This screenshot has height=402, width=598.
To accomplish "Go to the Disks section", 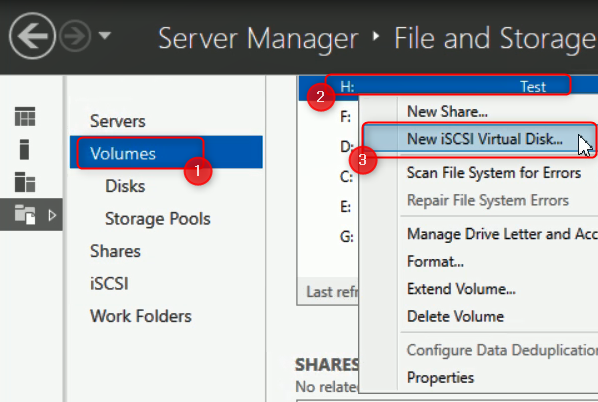I will 125,186.
